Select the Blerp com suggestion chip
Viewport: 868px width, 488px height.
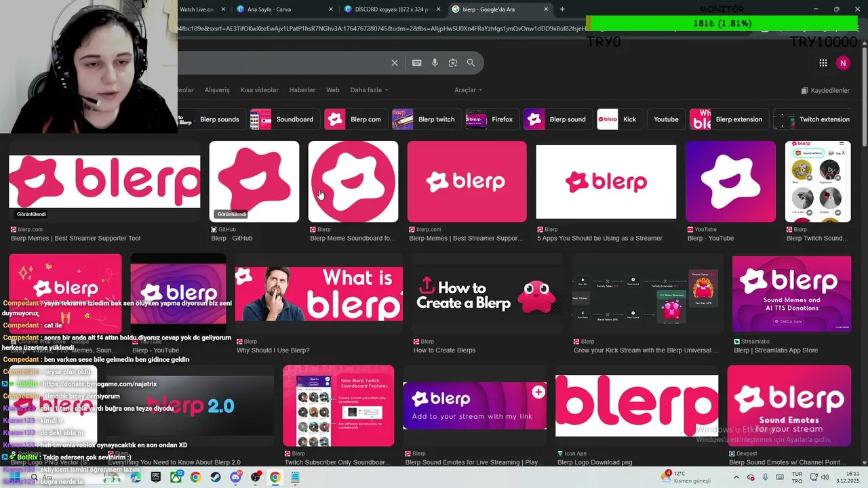356,119
